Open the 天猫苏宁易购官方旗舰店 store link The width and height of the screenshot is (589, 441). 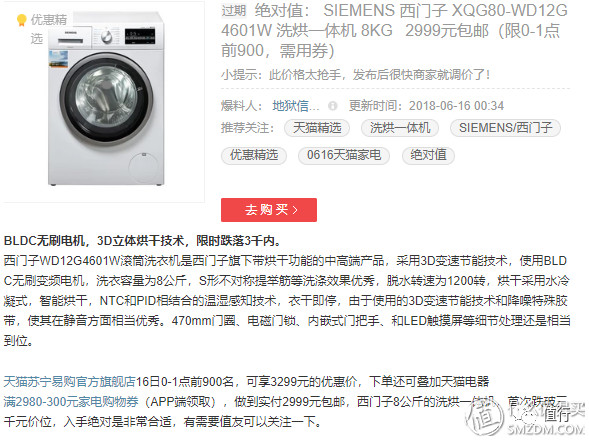pos(69,382)
